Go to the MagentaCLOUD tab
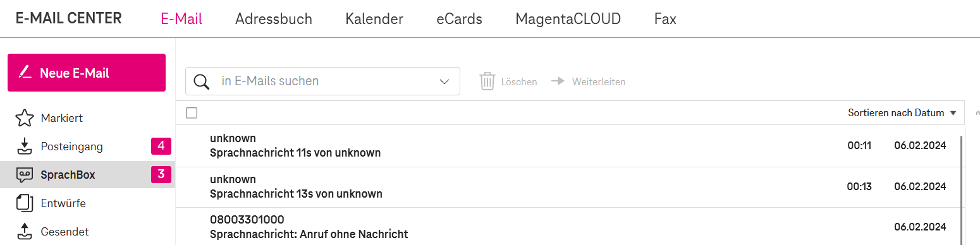Image resolution: width=980 pixels, height=245 pixels. (568, 19)
